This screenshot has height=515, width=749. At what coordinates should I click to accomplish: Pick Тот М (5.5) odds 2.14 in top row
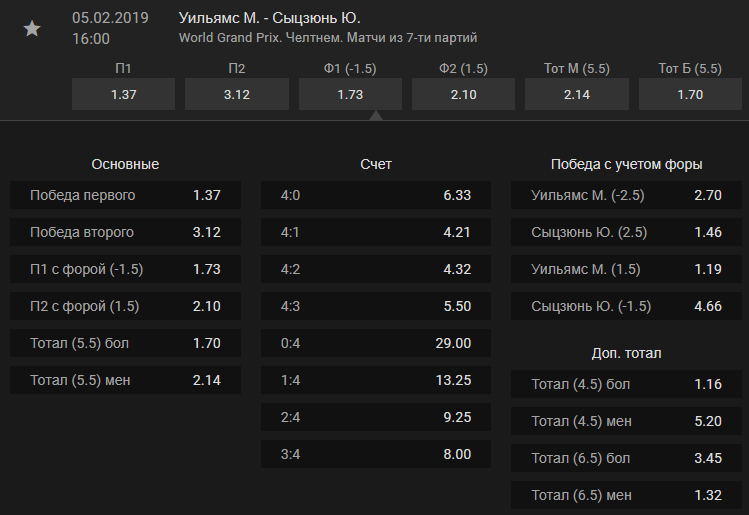577,94
